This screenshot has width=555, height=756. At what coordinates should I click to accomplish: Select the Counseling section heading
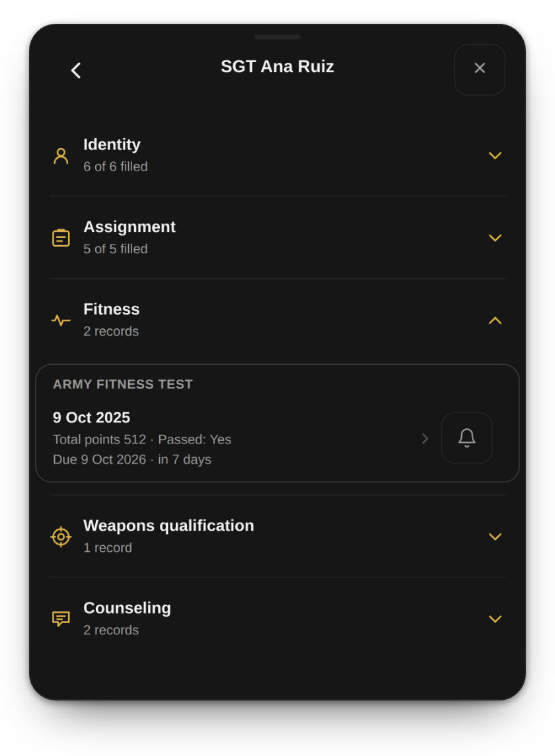[x=128, y=608]
